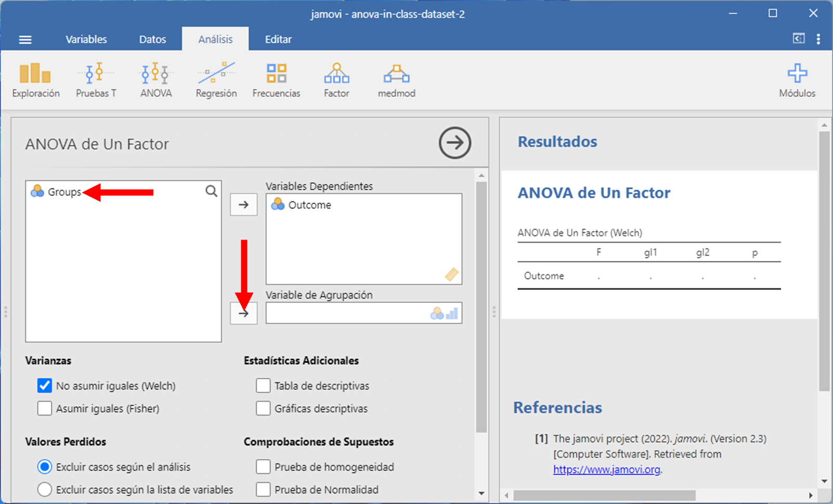The width and height of the screenshot is (833, 504).
Task: Open the hamburger main menu
Action: [25, 39]
